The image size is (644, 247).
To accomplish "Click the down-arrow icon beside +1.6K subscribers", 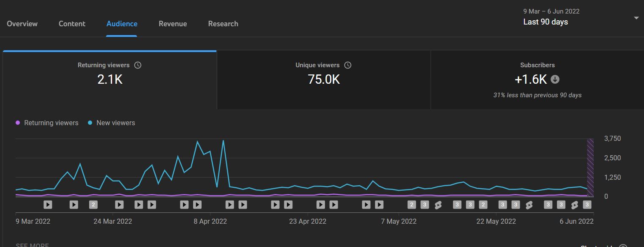I will 555,79.
